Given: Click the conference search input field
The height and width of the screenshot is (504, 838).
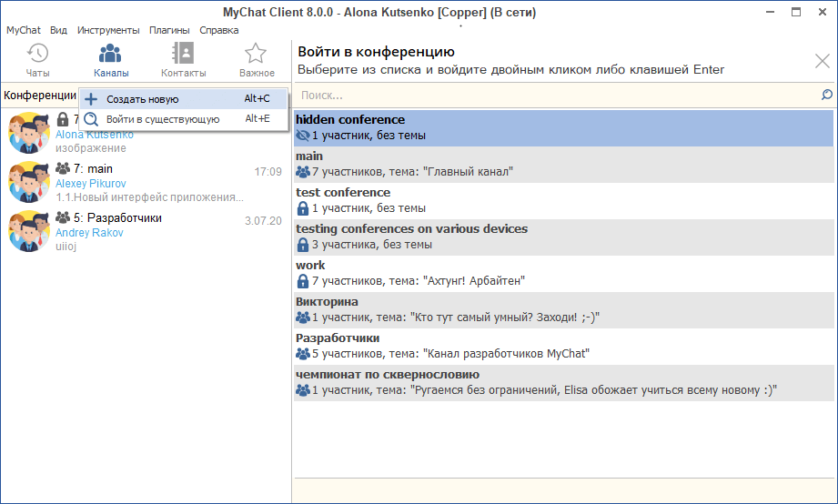Looking at the screenshot, I should [x=555, y=95].
